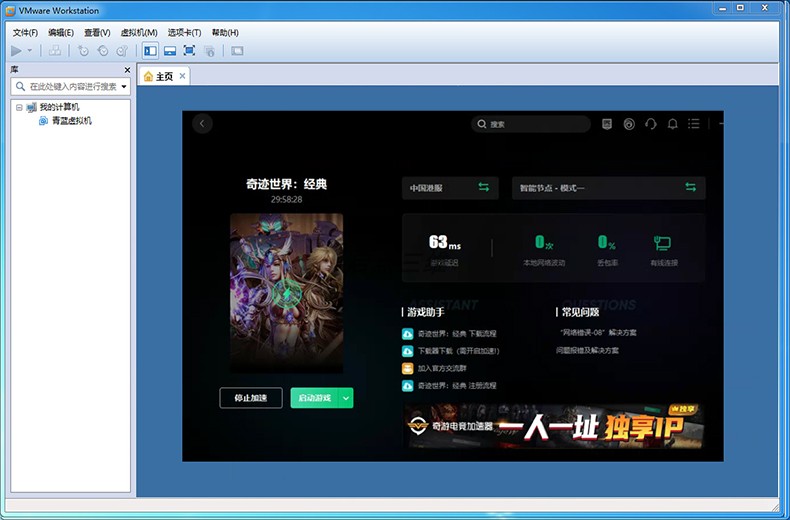Open the 文件(F) menu
The height and width of the screenshot is (520, 790).
[x=25, y=32]
